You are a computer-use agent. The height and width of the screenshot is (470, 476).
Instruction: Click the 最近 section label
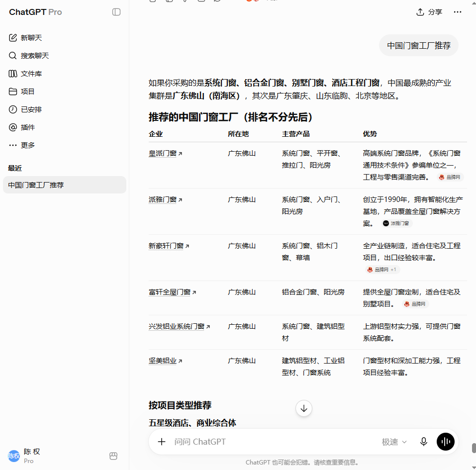15,168
